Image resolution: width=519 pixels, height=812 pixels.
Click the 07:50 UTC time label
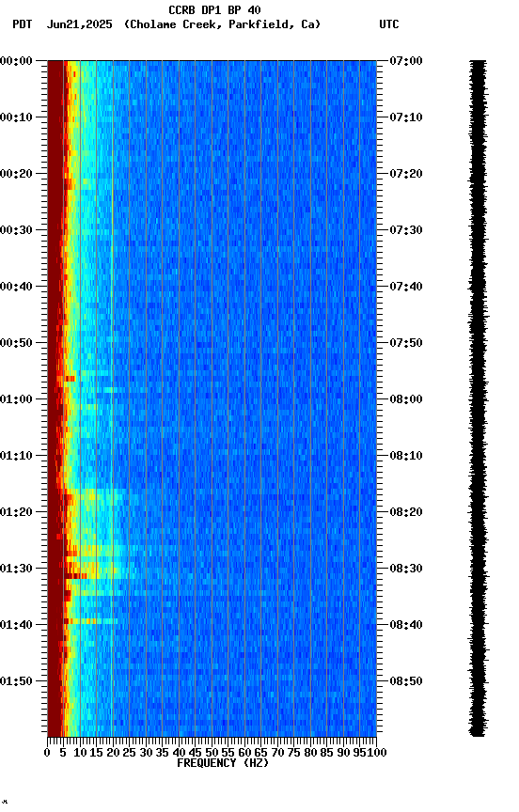coord(406,343)
